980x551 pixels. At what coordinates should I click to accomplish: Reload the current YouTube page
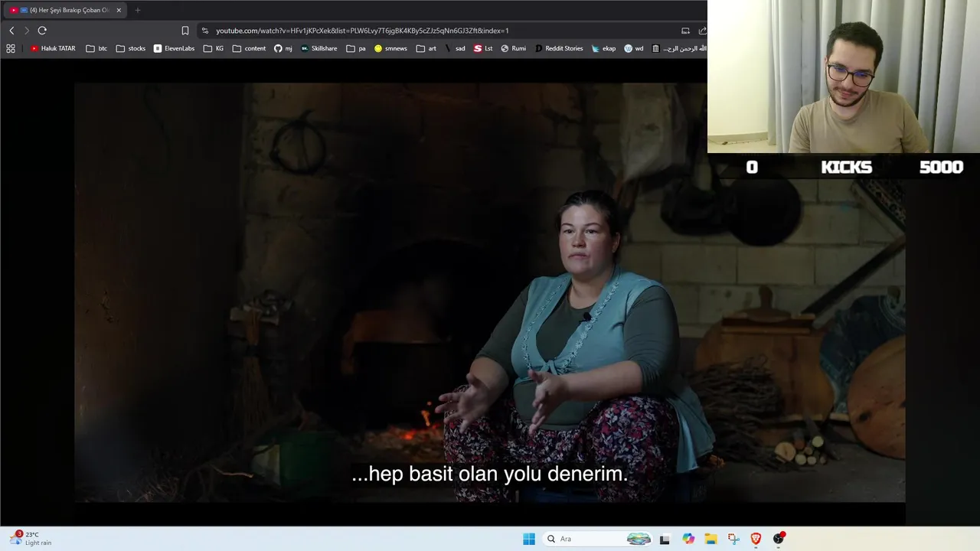coord(42,31)
